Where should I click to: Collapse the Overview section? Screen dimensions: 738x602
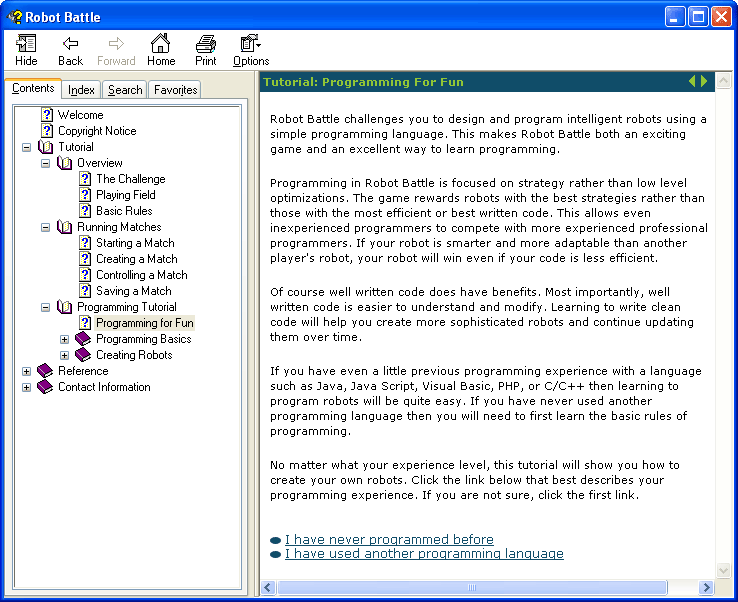[x=46, y=163]
